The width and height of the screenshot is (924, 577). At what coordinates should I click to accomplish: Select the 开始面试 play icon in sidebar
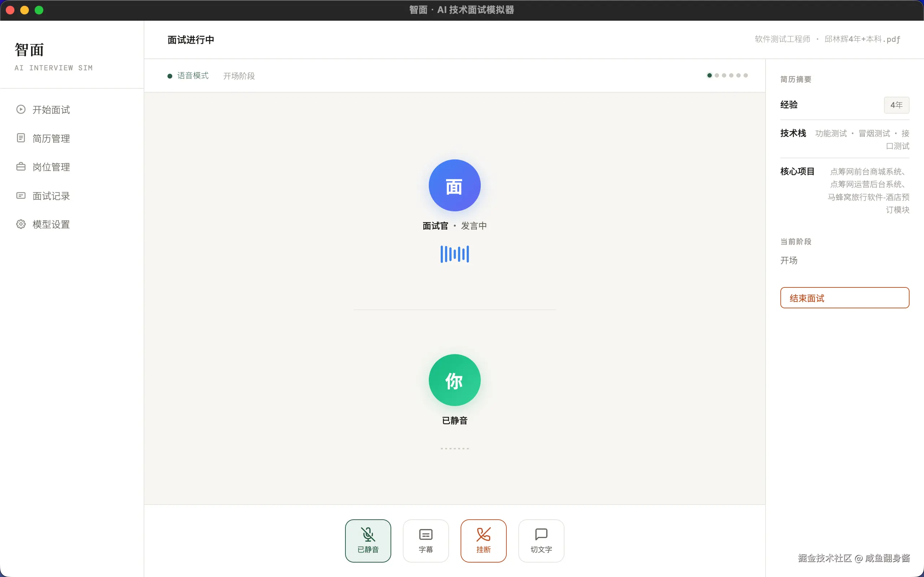pos(21,110)
